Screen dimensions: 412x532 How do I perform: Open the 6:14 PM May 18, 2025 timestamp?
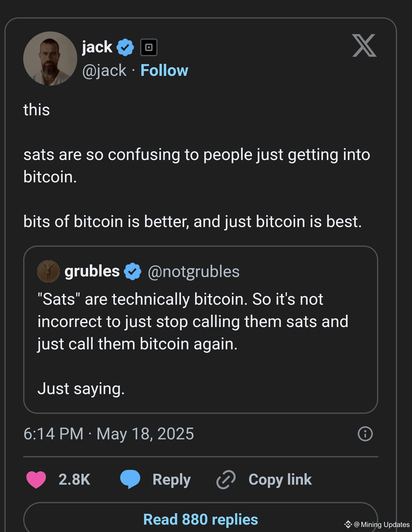[x=109, y=434]
